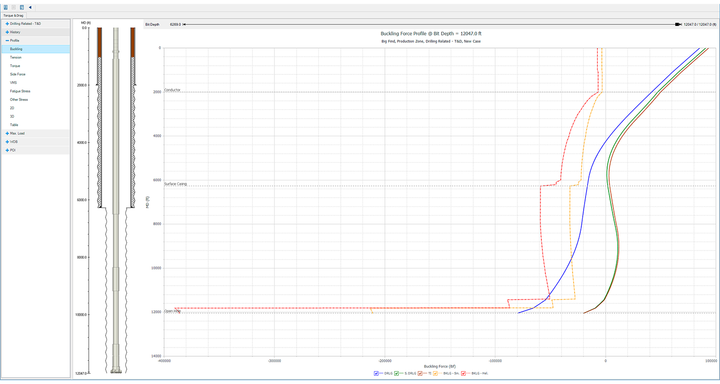Toggle the brown TI series checkbox in legend
The image size is (720, 384).
click(x=420, y=373)
